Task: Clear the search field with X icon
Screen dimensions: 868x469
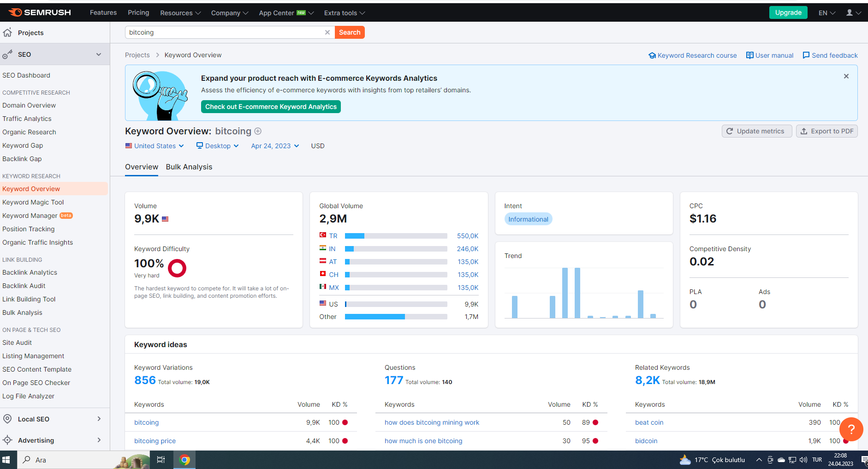Action: click(327, 32)
